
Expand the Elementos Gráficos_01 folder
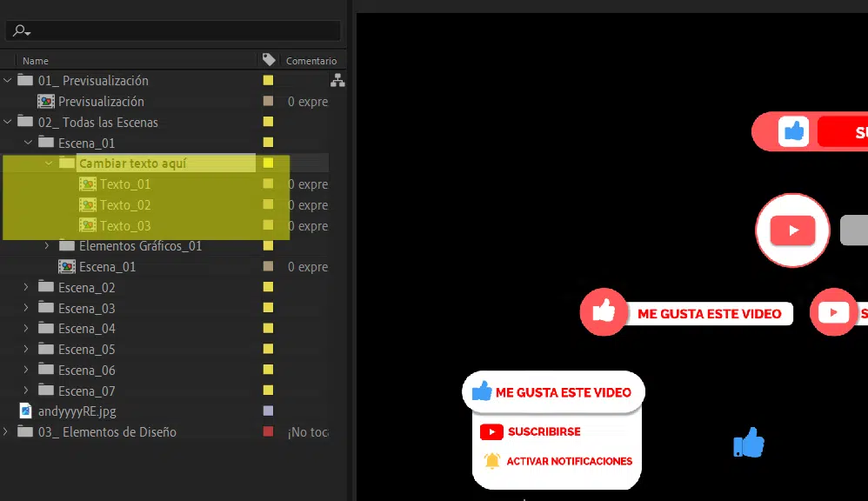point(47,245)
